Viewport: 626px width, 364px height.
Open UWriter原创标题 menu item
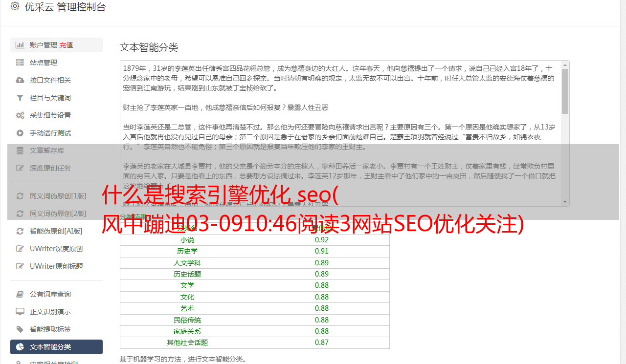click(x=56, y=266)
